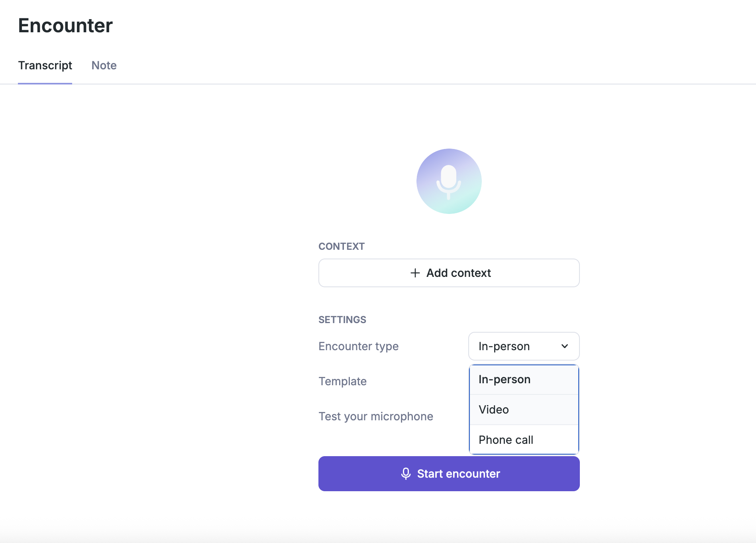
Task: Pick Phone call as the encounter type
Action: [x=524, y=440]
